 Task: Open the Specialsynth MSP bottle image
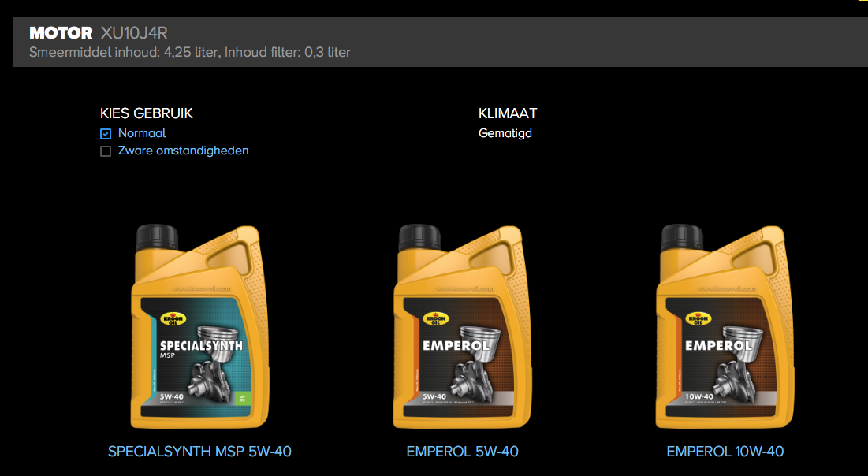(x=199, y=326)
